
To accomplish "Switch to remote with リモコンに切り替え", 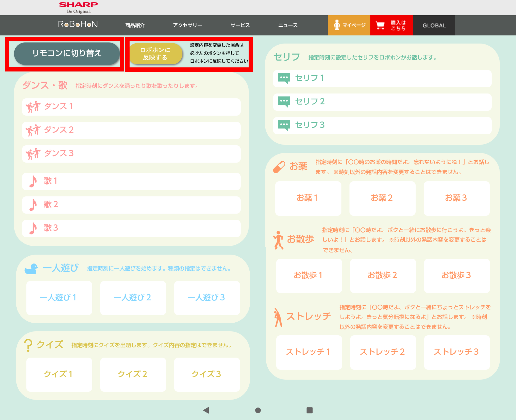I will pos(67,53).
